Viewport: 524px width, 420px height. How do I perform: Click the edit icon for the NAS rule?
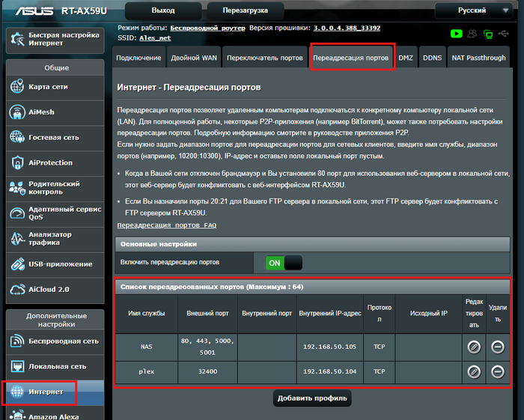click(473, 347)
